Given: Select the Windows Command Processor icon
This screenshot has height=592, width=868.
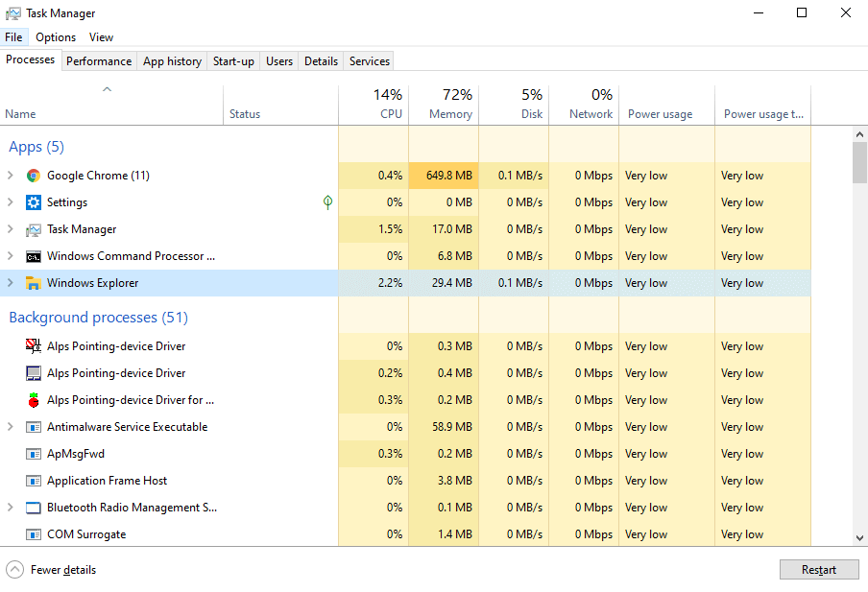Looking at the screenshot, I should click(32, 255).
